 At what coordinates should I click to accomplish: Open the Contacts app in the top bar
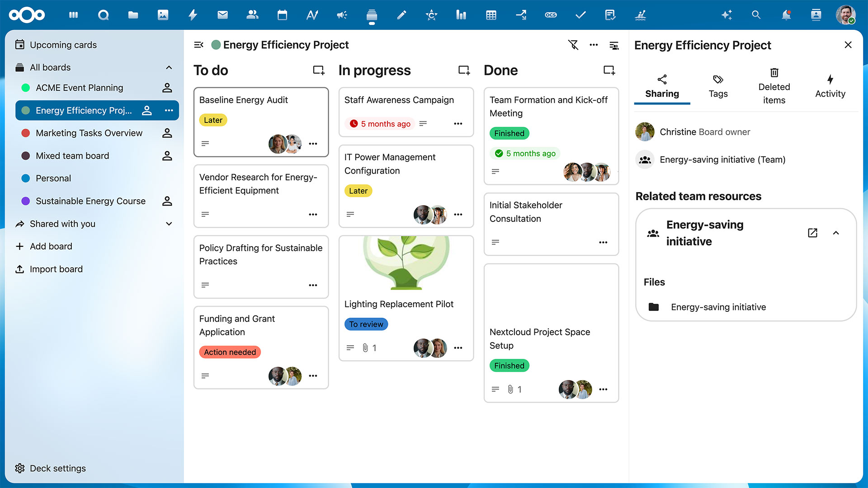[x=252, y=15]
